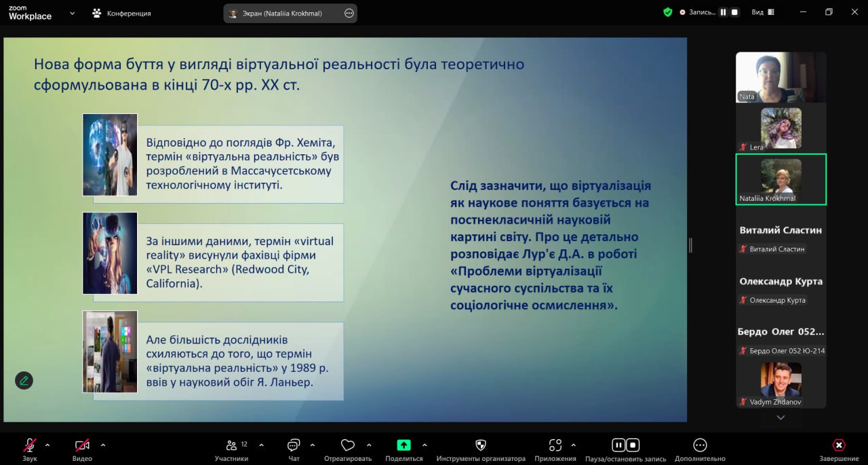Open the Дополнительно more options menu
Image resolution: width=868 pixels, height=465 pixels.
click(700, 445)
